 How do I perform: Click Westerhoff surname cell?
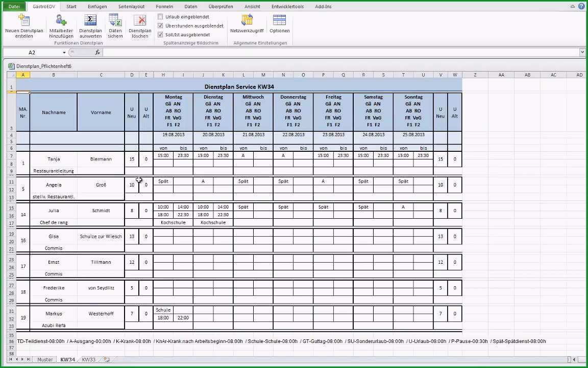(x=101, y=313)
